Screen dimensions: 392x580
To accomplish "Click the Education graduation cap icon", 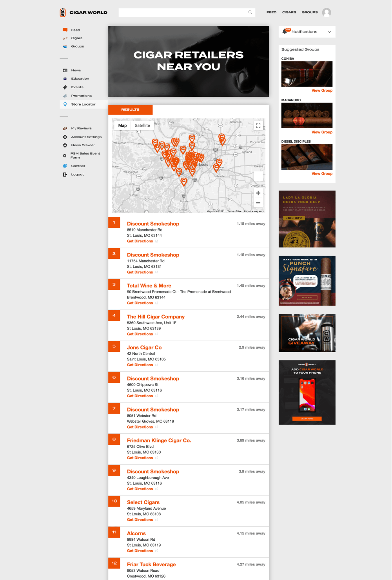I will tap(65, 78).
